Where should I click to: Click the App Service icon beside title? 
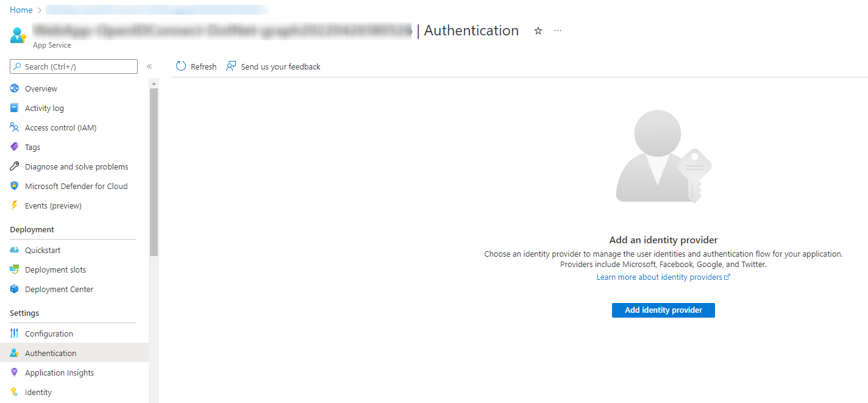click(18, 35)
